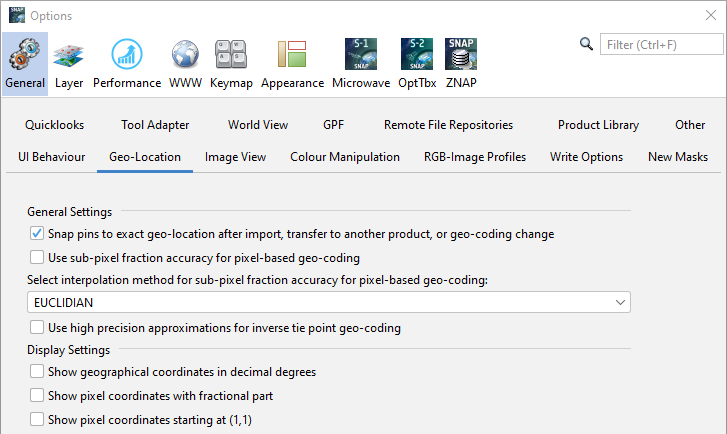This screenshot has width=727, height=434.
Task: Open the Colour Manipulation tab
Action: click(x=345, y=157)
